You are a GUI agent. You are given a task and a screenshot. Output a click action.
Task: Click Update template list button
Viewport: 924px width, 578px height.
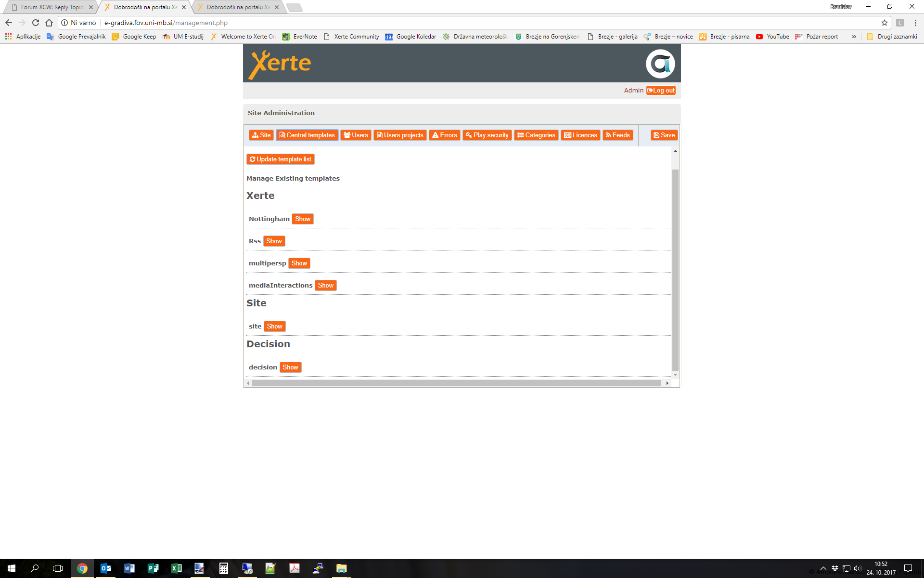coord(281,159)
